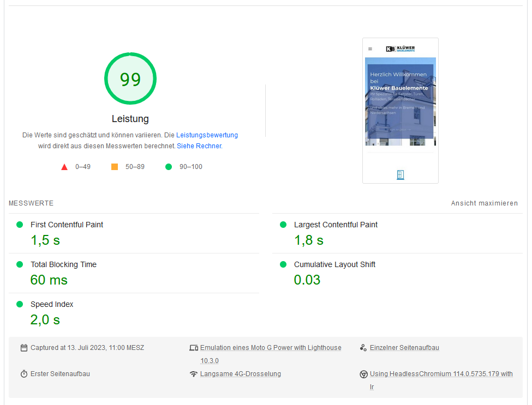Select the Speed Index label
The height and width of the screenshot is (405, 532).
tap(52, 304)
